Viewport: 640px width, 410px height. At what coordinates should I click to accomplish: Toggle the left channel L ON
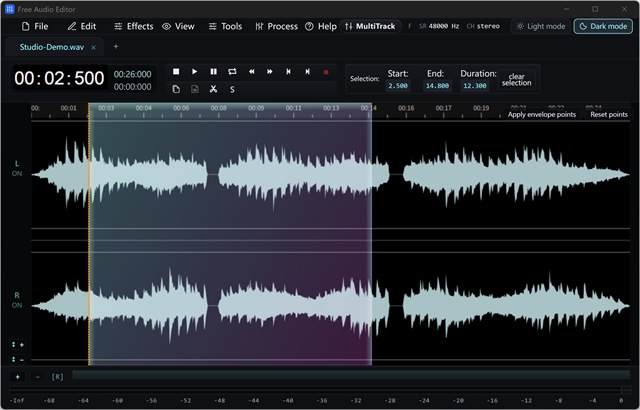pyautogui.click(x=17, y=168)
